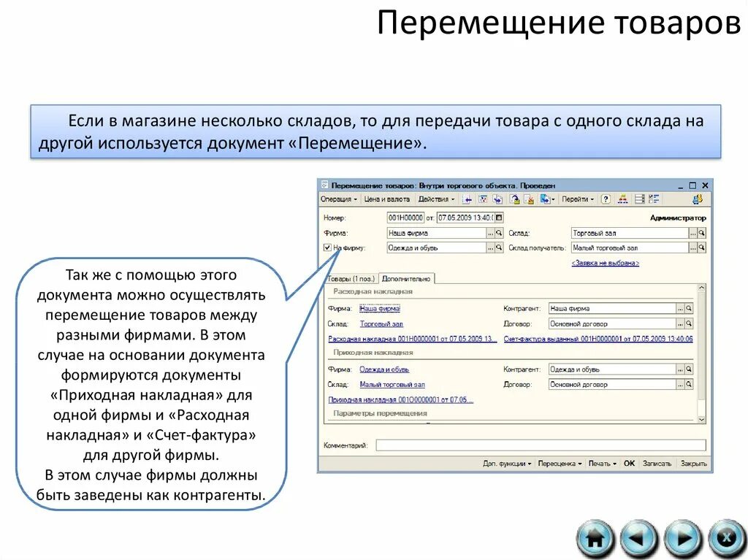Click magnifier of Договор field under Расходная накладная
Screen dimensions: 748x560
(x=689, y=324)
